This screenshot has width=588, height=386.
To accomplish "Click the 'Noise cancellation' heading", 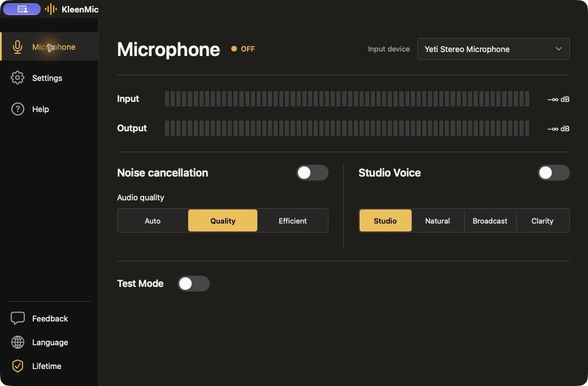I will tap(162, 173).
